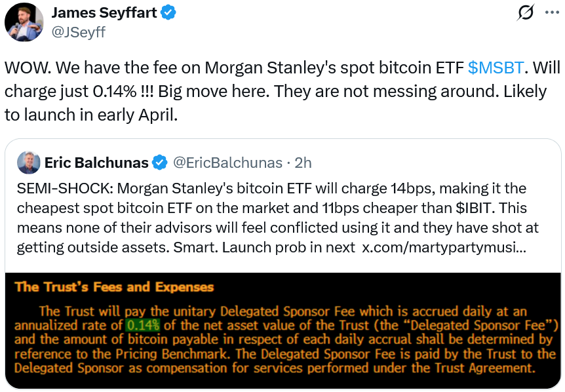Image resolution: width=565 pixels, height=392 pixels.
Task: Click Eric Balchunas's verified checkmark
Action: [160, 161]
